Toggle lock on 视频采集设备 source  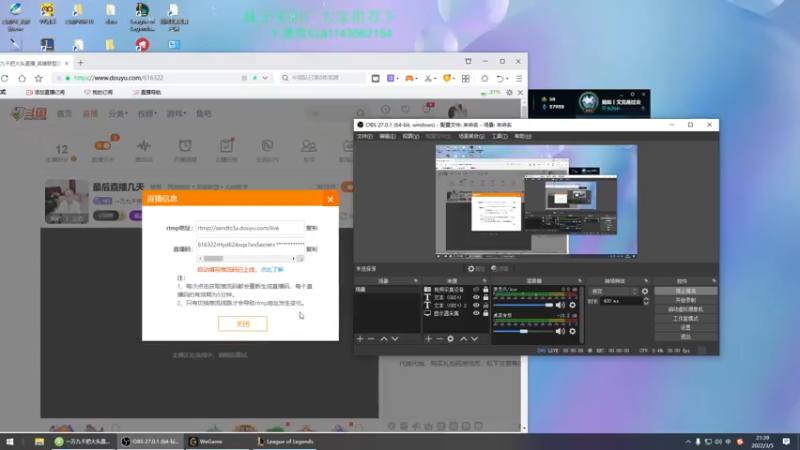pos(486,289)
